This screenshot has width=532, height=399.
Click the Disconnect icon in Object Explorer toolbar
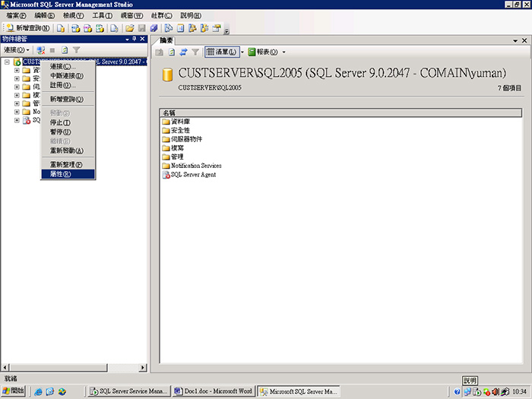(41, 50)
